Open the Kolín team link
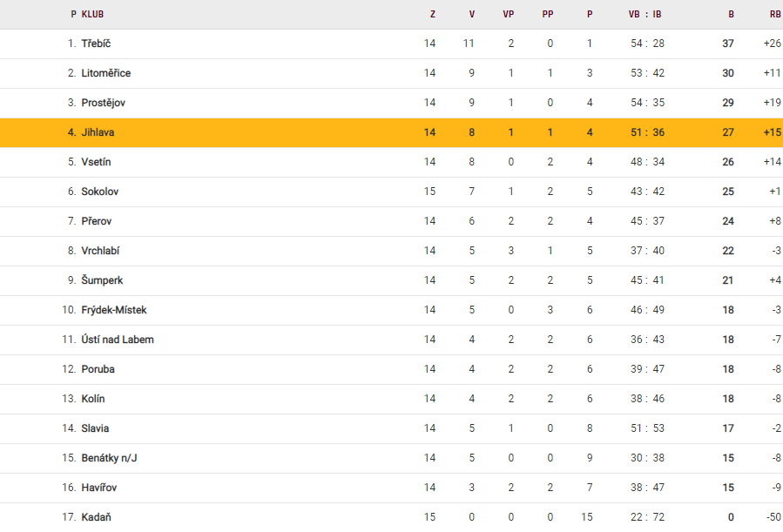This screenshot has height=532, width=783. coord(93,399)
